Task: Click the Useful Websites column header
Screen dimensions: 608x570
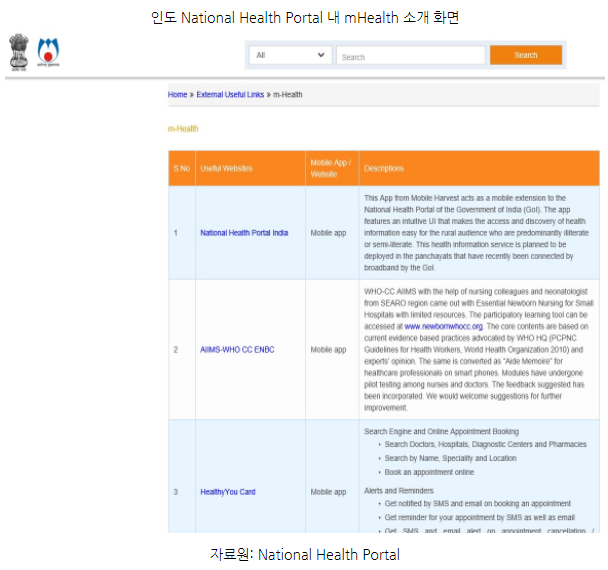Action: [x=250, y=168]
